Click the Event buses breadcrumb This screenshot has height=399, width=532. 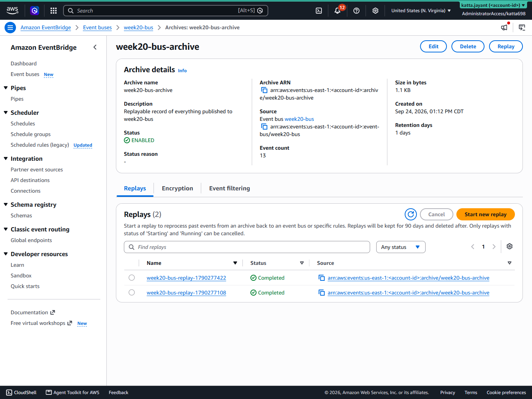[97, 27]
